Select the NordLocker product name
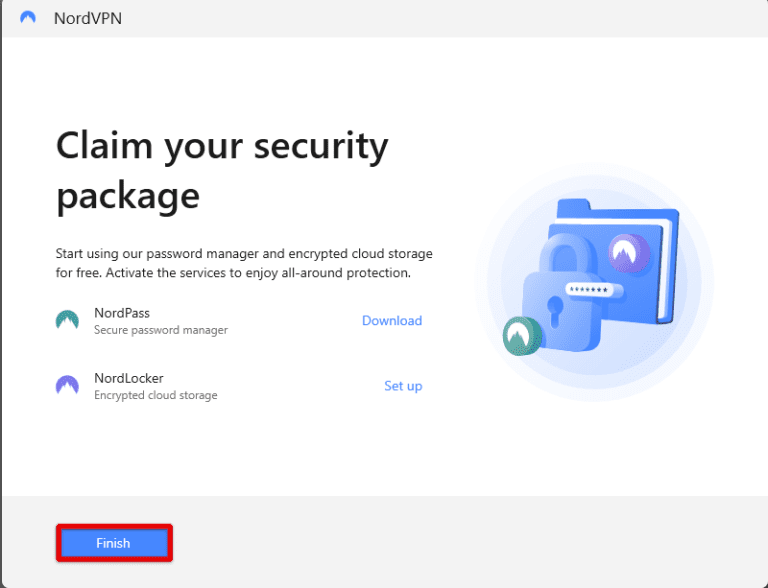768x588 pixels. pos(129,378)
